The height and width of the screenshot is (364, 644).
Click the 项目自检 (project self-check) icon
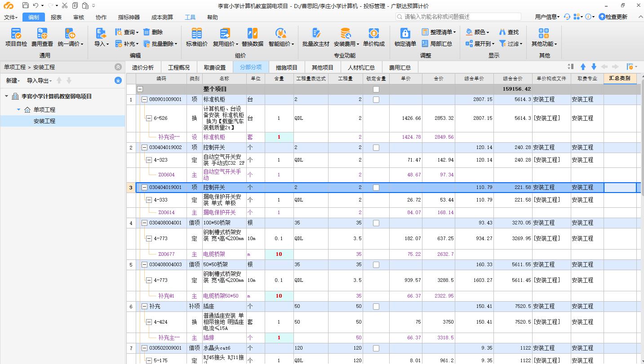pos(16,33)
